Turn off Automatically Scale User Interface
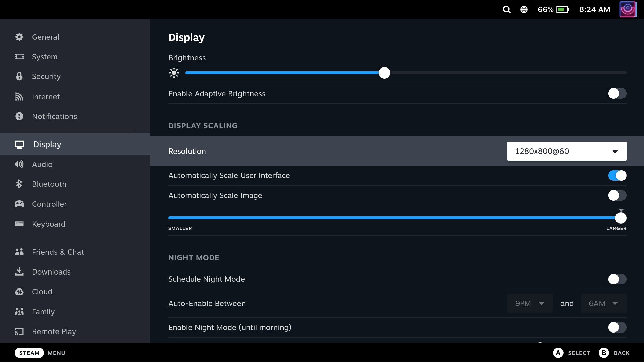The image size is (644, 362). point(617,176)
